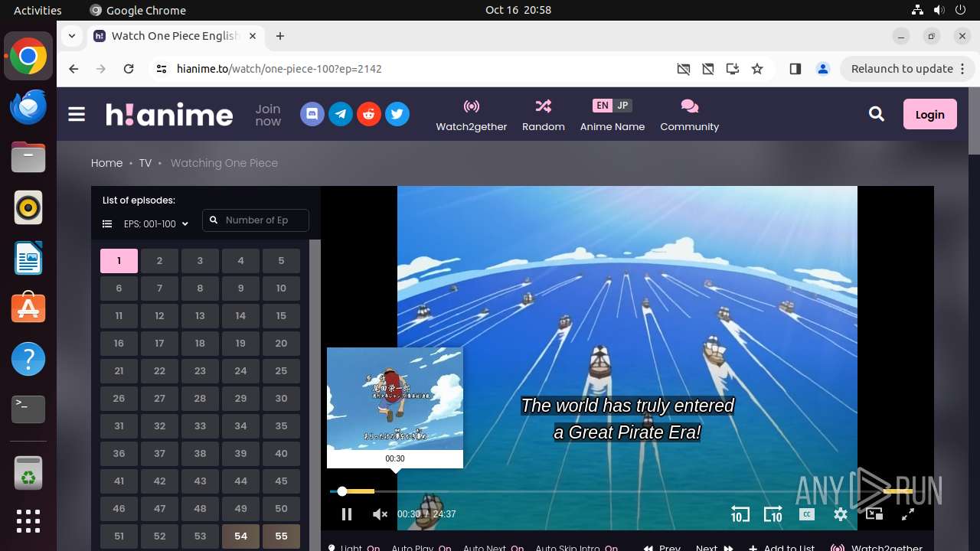This screenshot has width=980, height=551.
Task: Focus the Number of Ep search field
Action: pyautogui.click(x=256, y=220)
